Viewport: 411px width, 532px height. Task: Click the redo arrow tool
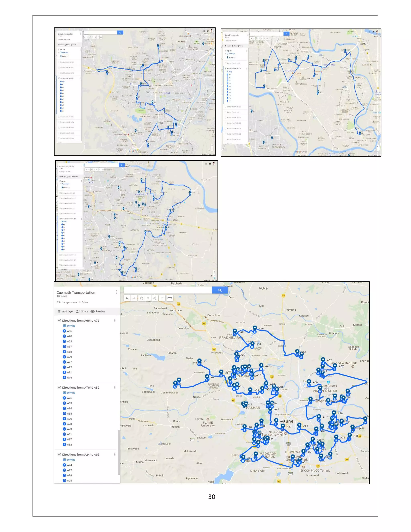(134, 298)
